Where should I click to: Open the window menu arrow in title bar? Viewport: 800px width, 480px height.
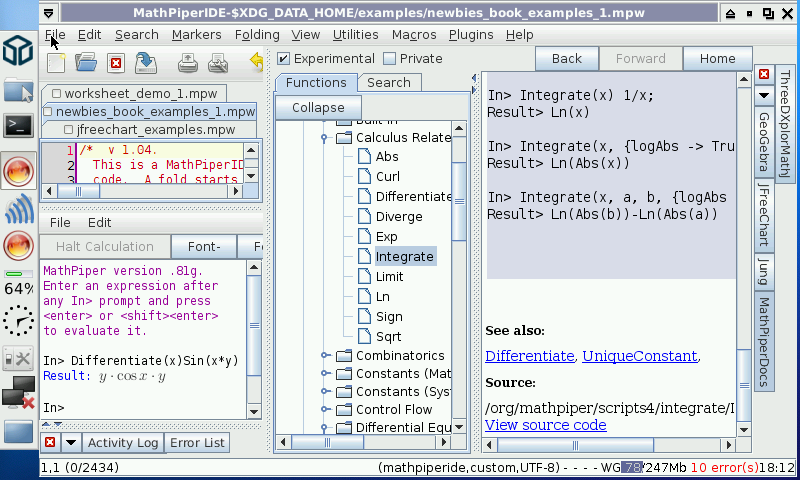pyautogui.click(x=49, y=13)
